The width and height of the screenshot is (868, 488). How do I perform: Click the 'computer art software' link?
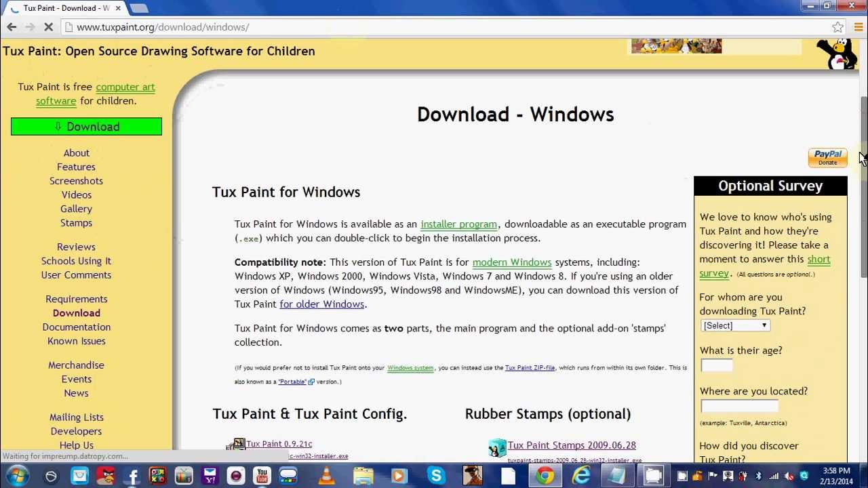96,94
